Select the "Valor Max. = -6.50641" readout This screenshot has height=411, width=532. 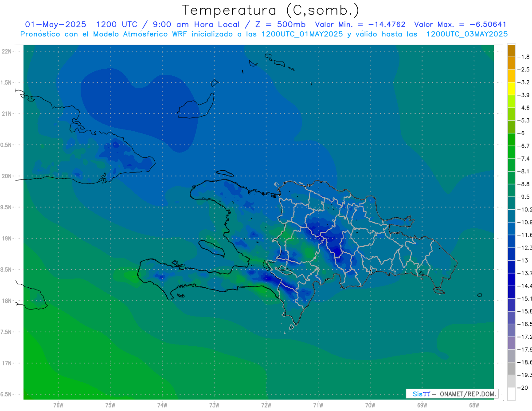460,24
